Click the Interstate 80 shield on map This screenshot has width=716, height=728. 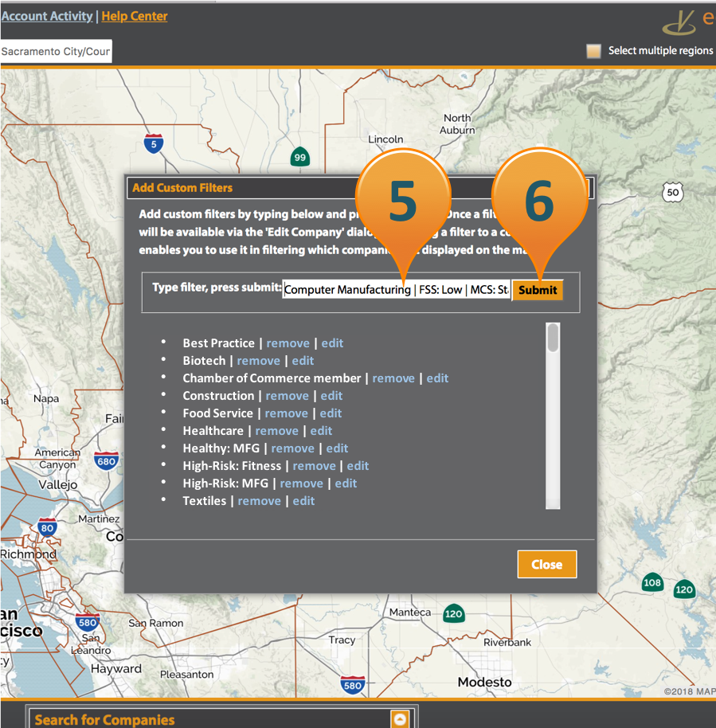tap(47, 527)
